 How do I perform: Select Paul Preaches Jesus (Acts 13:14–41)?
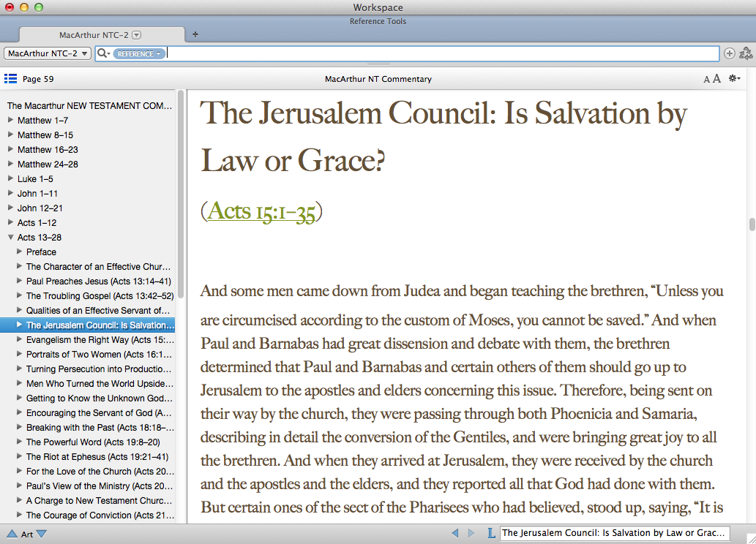click(x=99, y=281)
